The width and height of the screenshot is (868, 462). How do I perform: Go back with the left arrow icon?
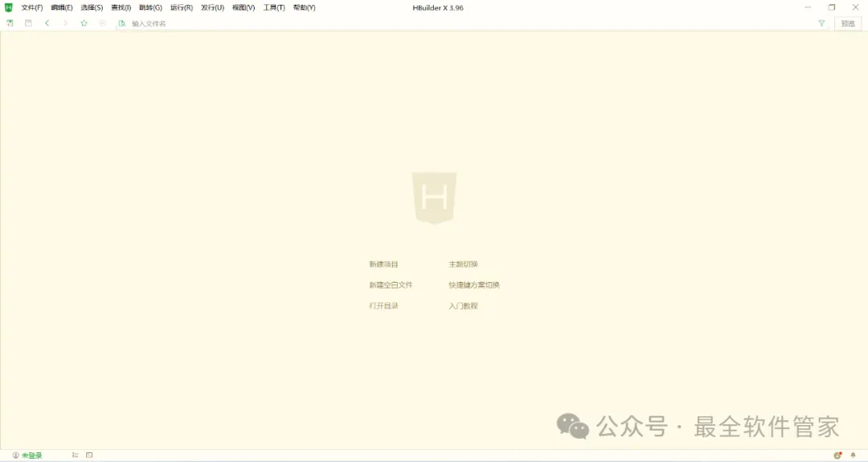[x=47, y=23]
